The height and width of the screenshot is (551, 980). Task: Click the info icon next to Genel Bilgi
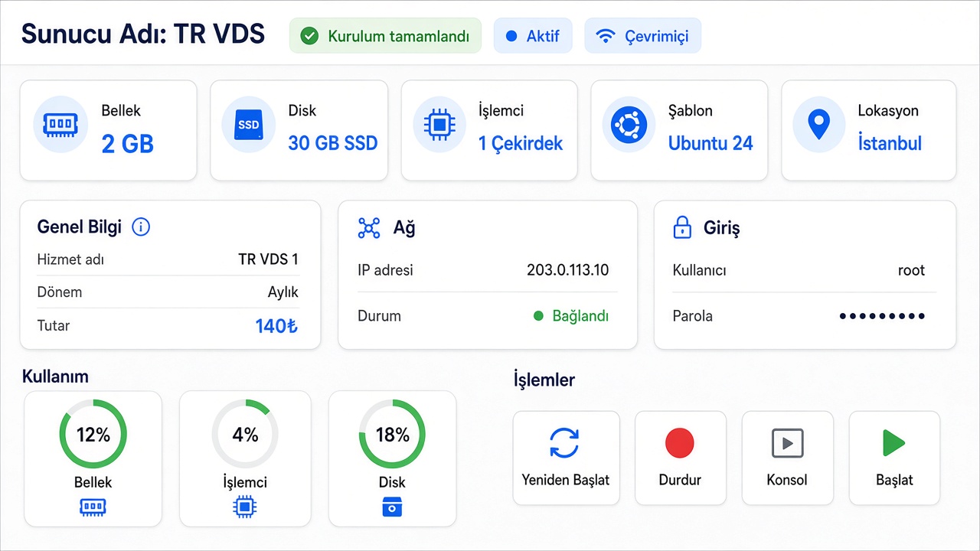pyautogui.click(x=141, y=227)
